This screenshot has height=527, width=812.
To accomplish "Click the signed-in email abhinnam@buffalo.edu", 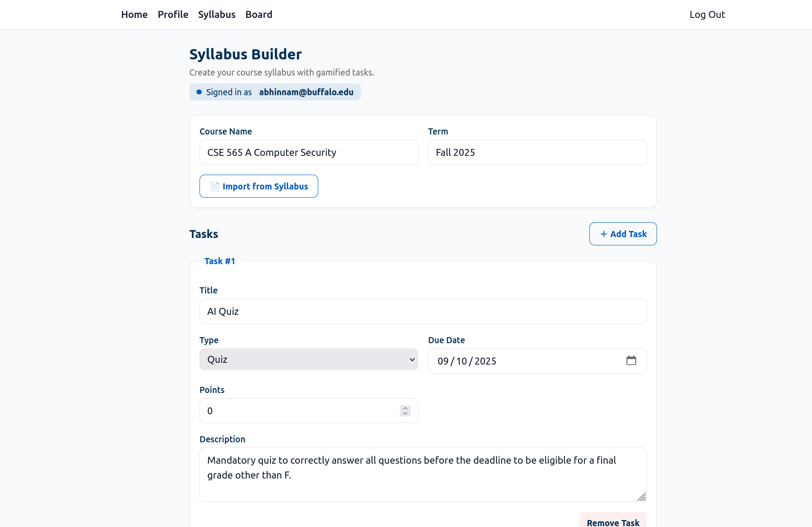I will pos(306,92).
